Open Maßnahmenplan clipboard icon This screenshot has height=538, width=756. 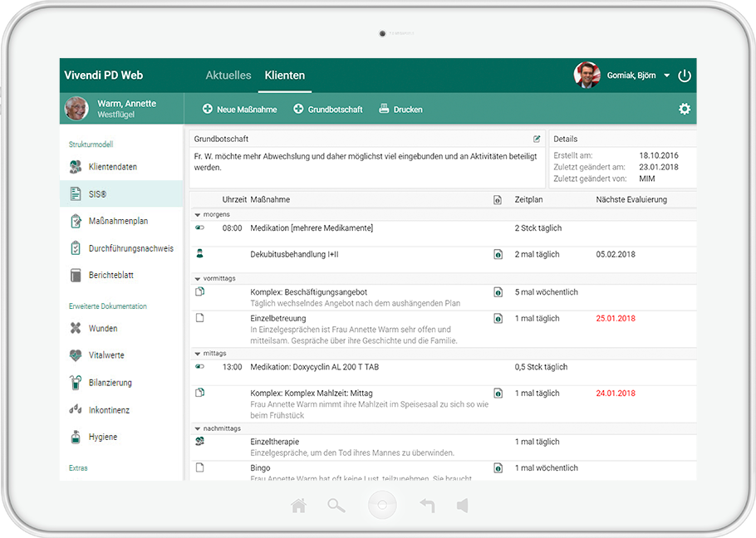(76, 221)
